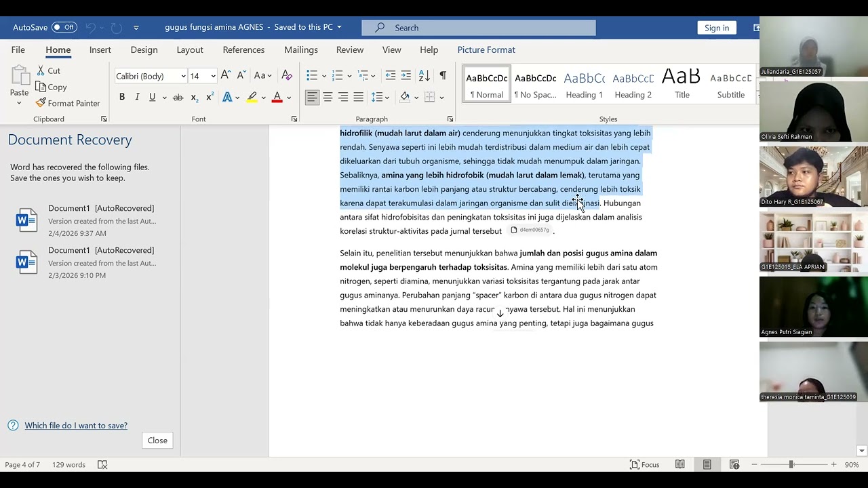Screen dimensions: 868x488
Task: Open the Focus mode
Action: [644, 464]
